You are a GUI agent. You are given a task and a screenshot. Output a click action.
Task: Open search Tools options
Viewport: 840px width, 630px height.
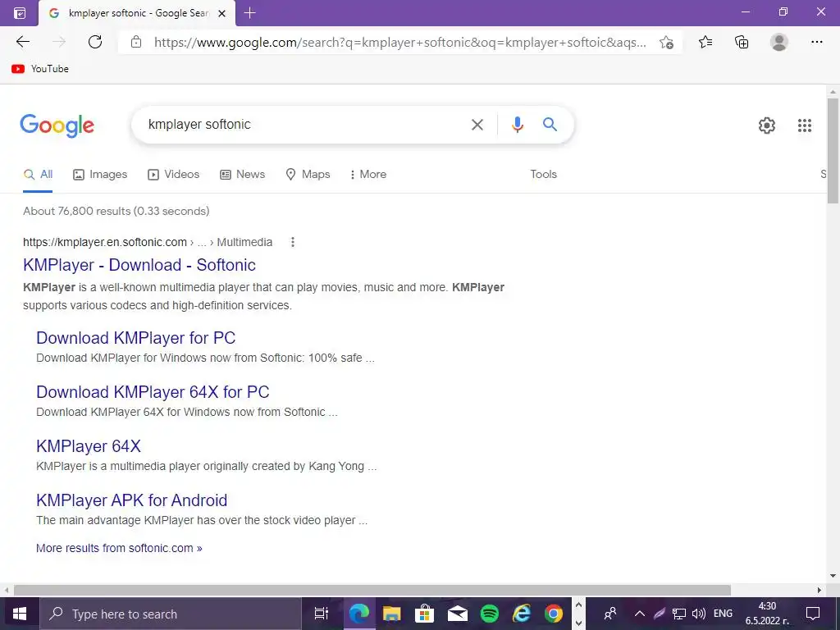(543, 174)
